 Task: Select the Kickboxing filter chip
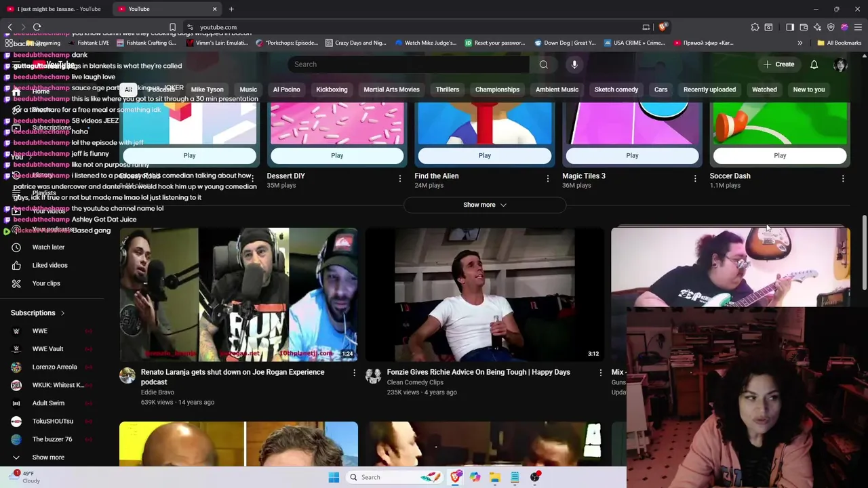pyautogui.click(x=332, y=89)
